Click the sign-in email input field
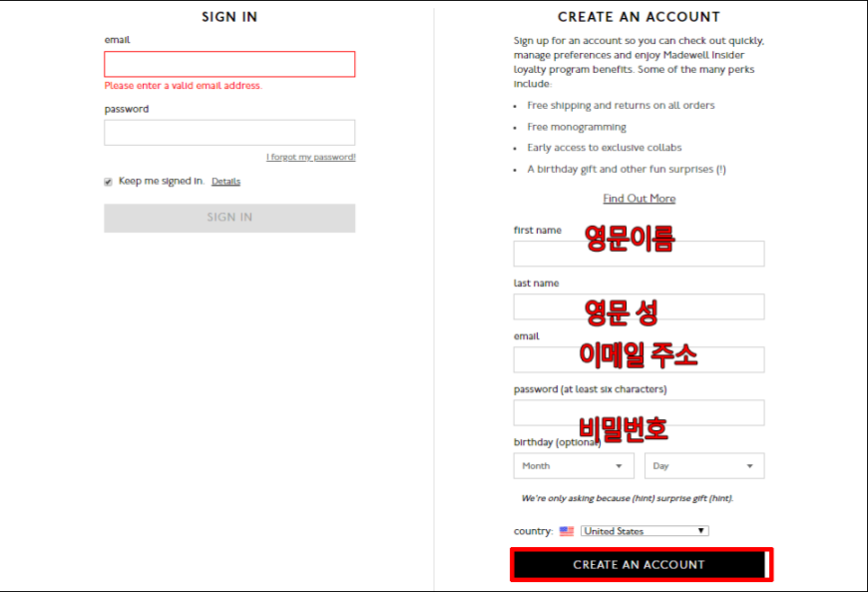 pos(229,64)
